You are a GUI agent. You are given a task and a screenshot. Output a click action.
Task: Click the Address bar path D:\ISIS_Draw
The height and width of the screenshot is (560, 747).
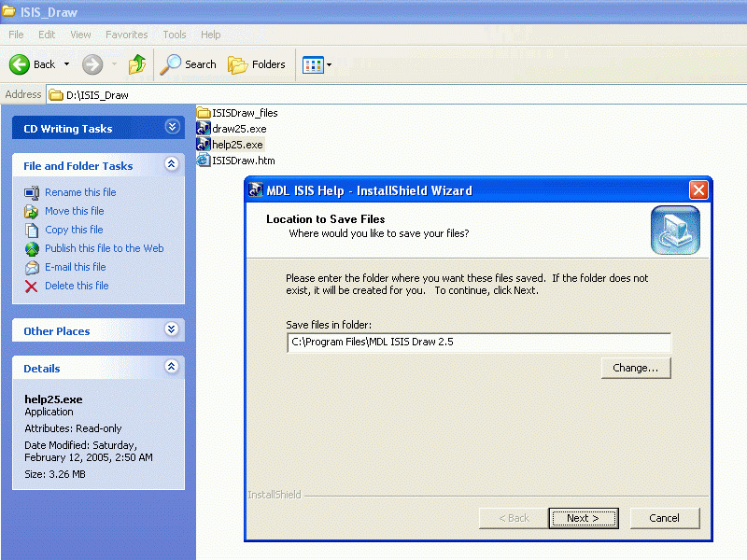point(97,95)
